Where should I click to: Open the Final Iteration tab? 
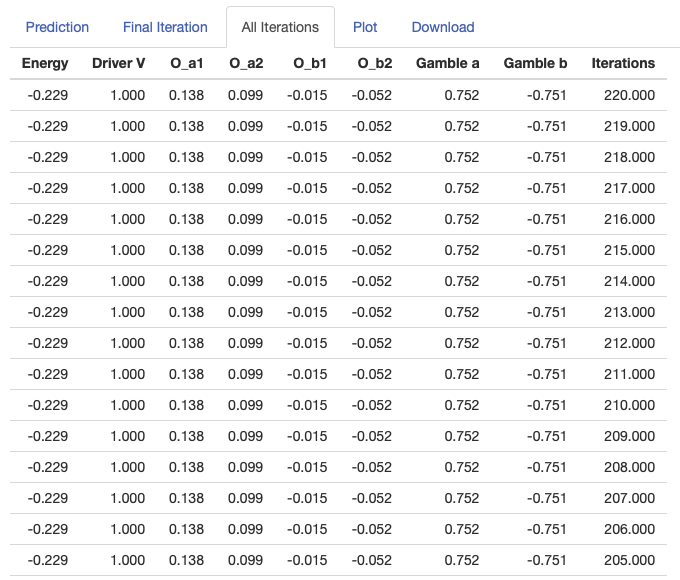pyautogui.click(x=165, y=27)
